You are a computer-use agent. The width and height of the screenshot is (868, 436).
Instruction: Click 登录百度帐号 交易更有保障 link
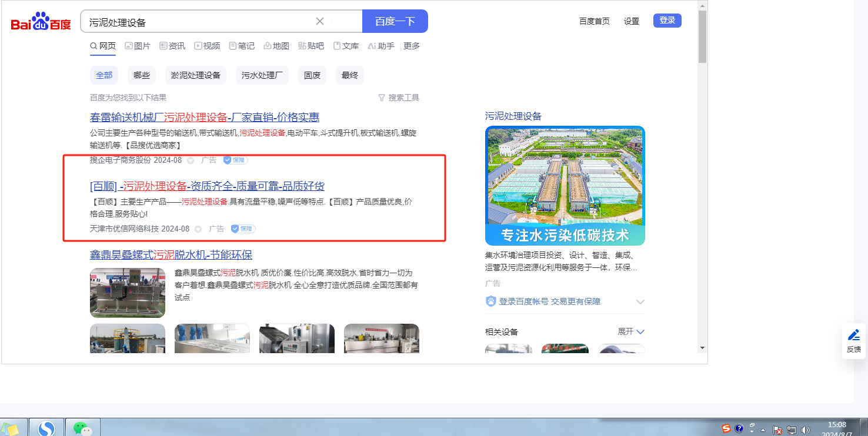click(550, 301)
